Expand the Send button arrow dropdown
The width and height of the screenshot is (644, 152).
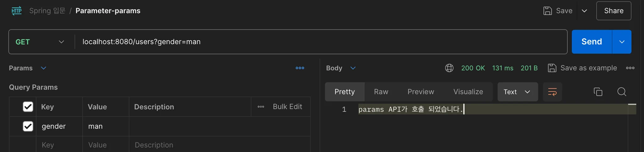tap(622, 42)
